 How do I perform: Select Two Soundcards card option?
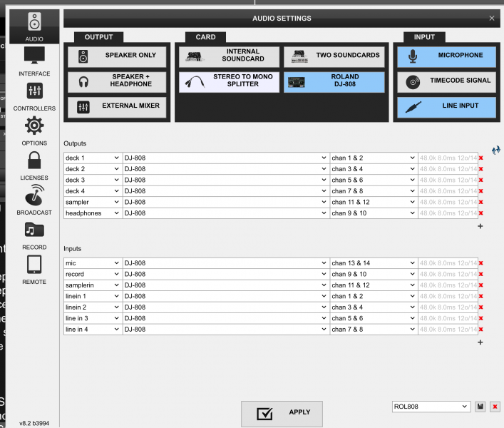pos(334,56)
